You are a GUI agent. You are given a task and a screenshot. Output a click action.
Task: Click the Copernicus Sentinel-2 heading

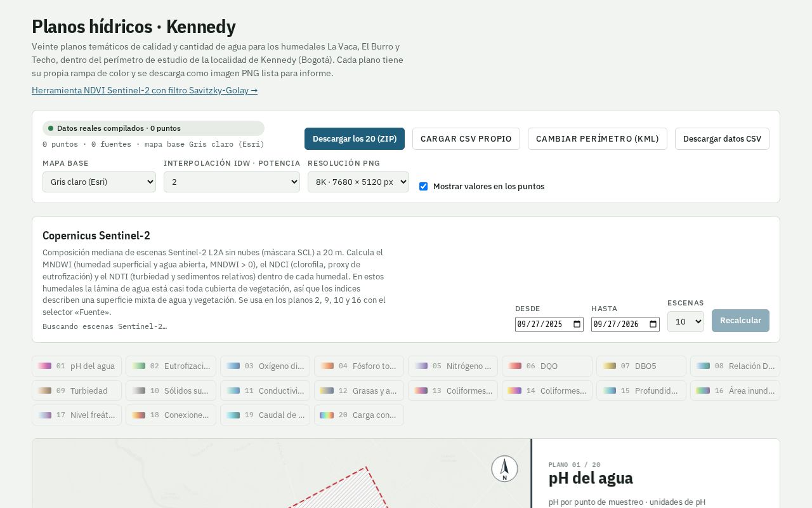(96, 236)
